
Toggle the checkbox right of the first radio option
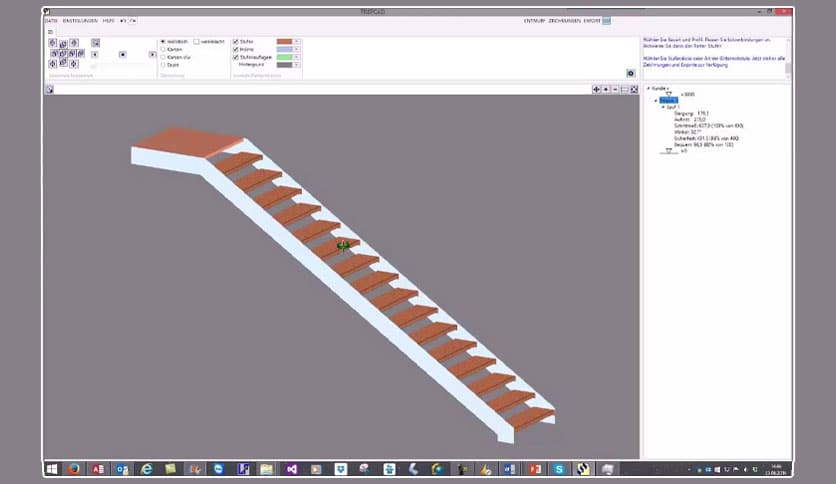[197, 42]
